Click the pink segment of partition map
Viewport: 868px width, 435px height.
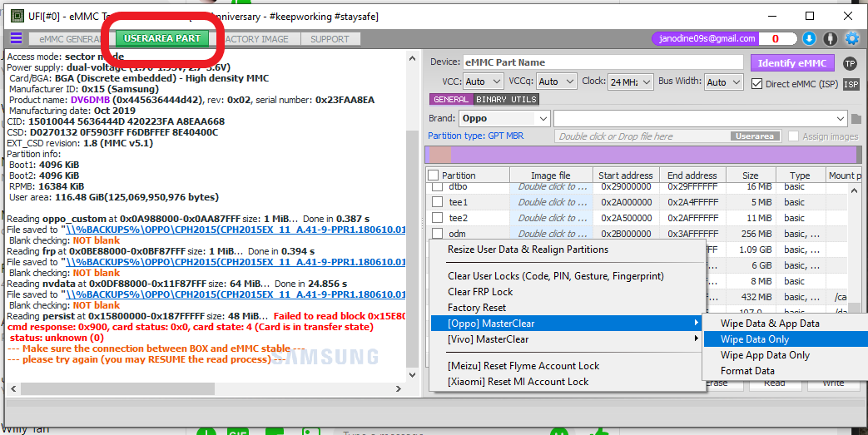[x=440, y=155]
